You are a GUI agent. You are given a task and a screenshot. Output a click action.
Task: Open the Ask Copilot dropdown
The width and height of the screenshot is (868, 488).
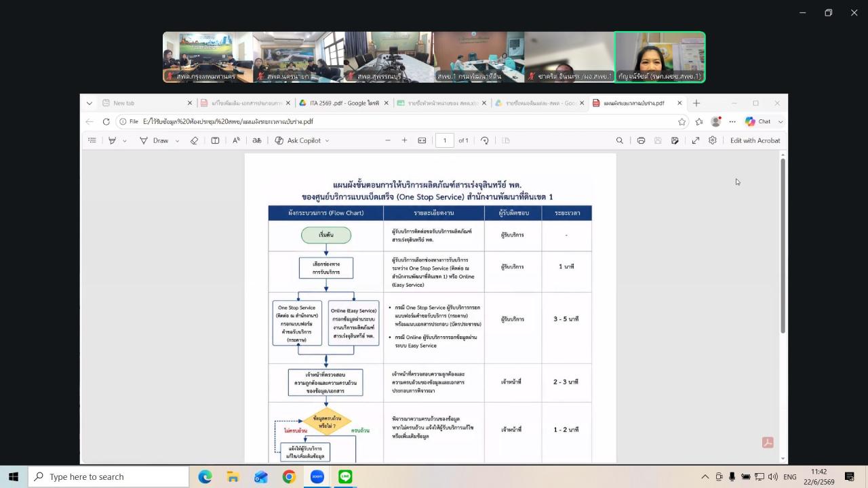click(x=327, y=140)
